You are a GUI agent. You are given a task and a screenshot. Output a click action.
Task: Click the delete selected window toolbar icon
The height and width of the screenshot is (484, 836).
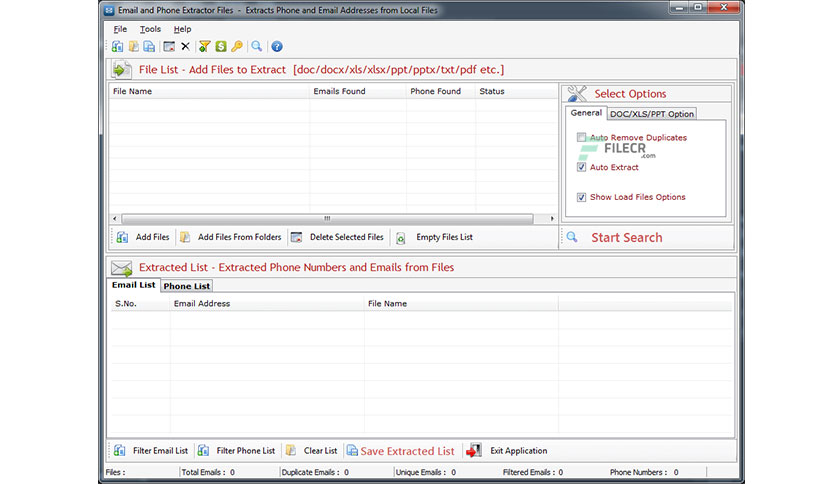169,46
